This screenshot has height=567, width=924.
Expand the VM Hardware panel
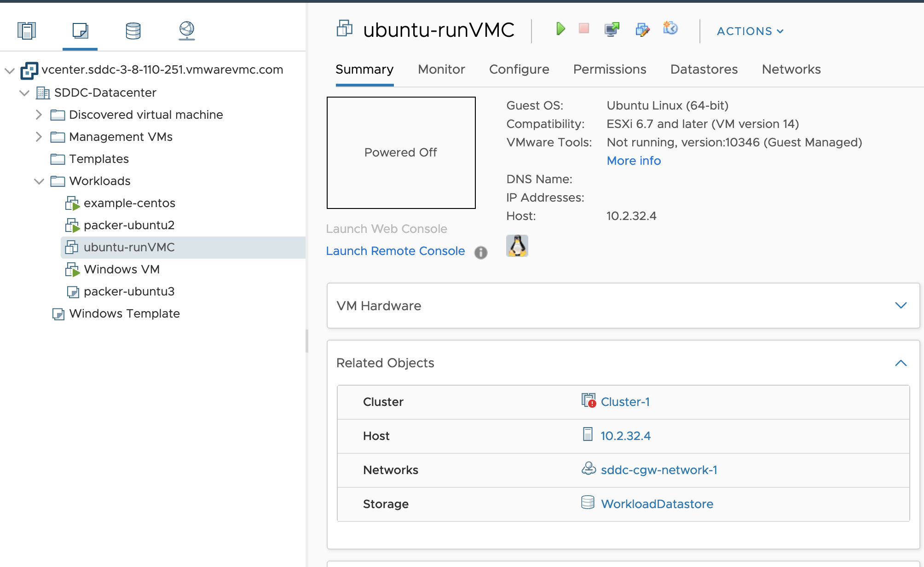coord(901,306)
